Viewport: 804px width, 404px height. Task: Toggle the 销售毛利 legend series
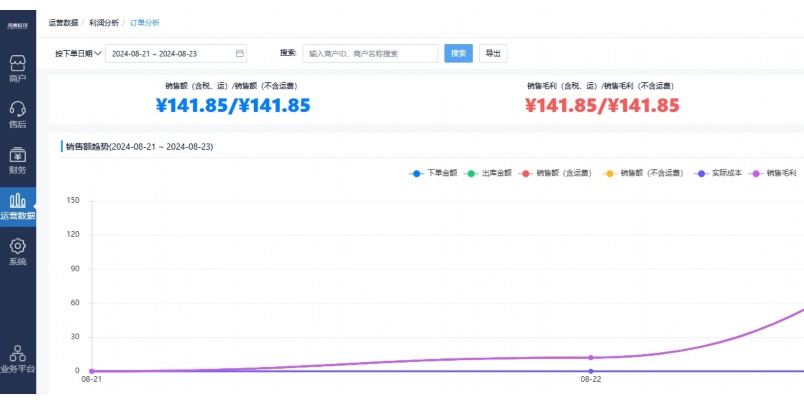pyautogui.click(x=772, y=173)
